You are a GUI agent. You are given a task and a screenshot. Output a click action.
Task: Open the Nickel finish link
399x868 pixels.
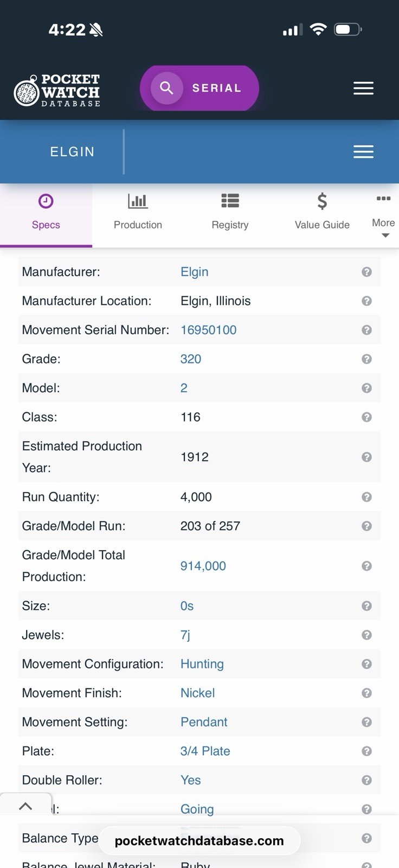(x=197, y=693)
